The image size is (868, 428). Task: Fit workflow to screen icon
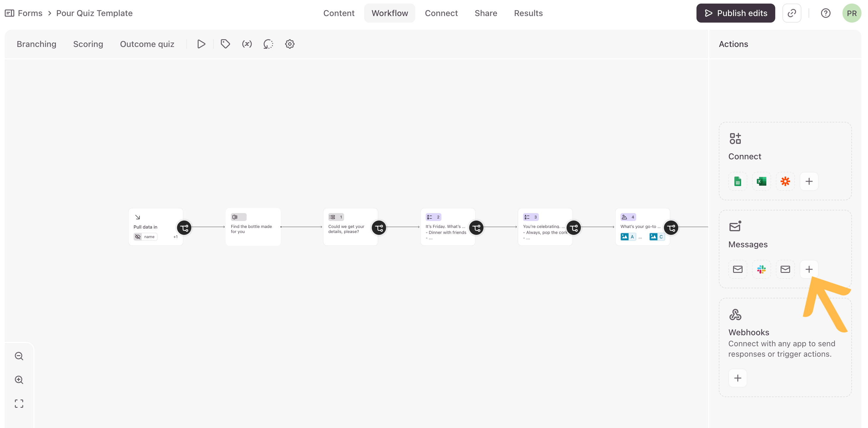click(19, 403)
